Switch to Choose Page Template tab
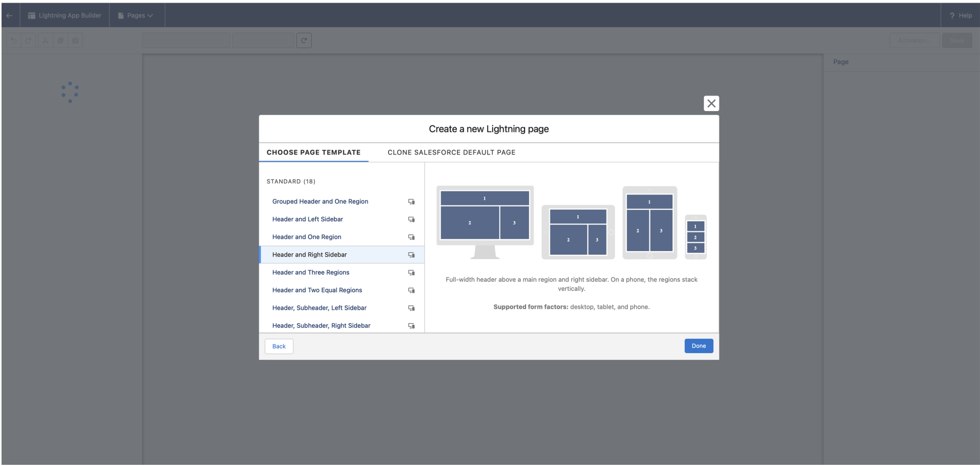Image resolution: width=980 pixels, height=466 pixels. tap(314, 152)
